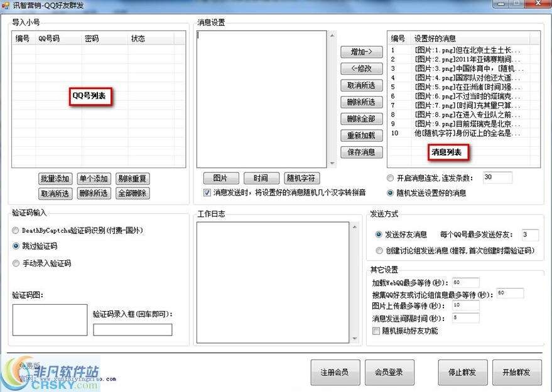The image size is (552, 392).
Task: Click 取消所选 in message settings
Action: point(362,85)
